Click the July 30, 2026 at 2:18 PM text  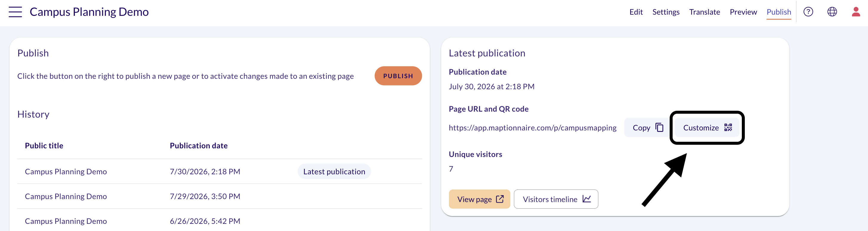(x=492, y=86)
